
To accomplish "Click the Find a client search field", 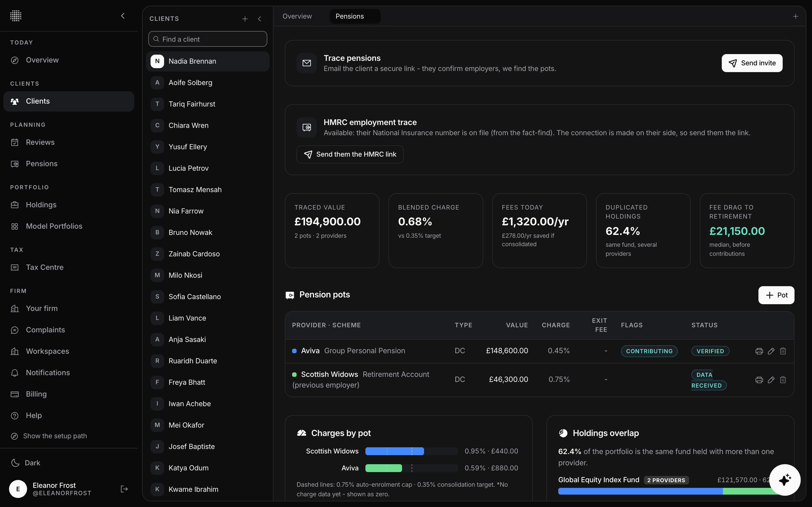I will (x=208, y=39).
